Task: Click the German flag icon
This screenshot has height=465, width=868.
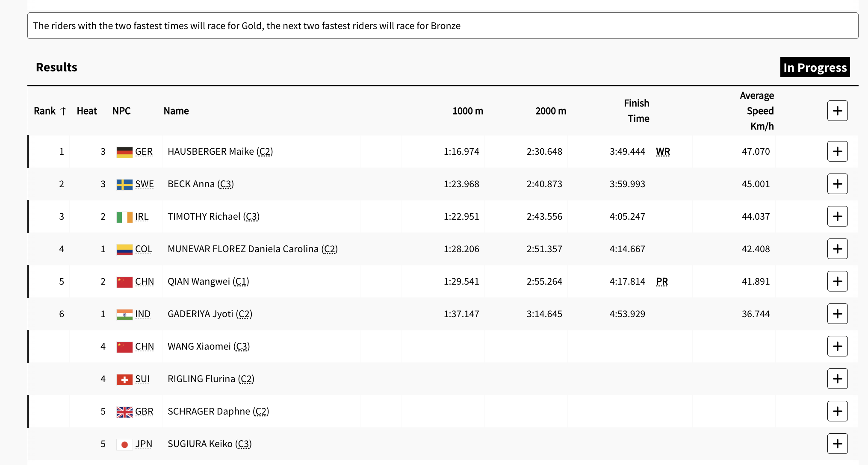Action: pyautogui.click(x=124, y=152)
